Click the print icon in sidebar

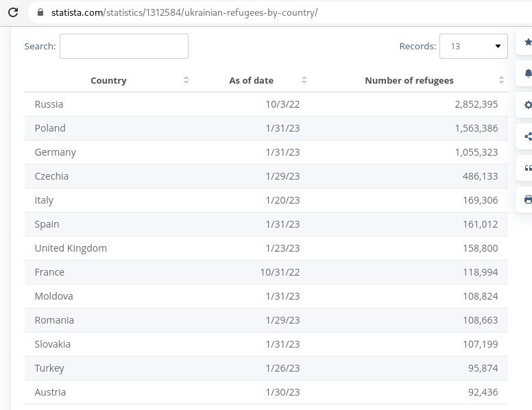pos(527,200)
